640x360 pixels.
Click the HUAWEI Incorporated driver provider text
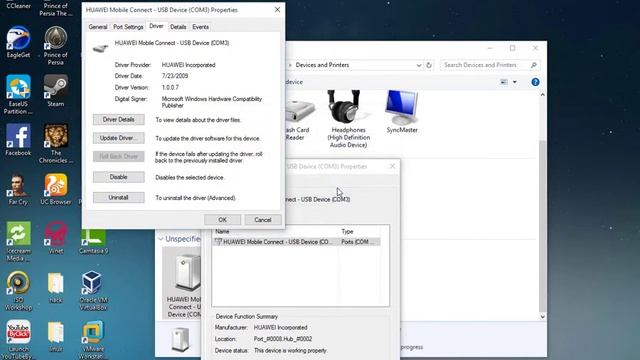pyautogui.click(x=189, y=65)
